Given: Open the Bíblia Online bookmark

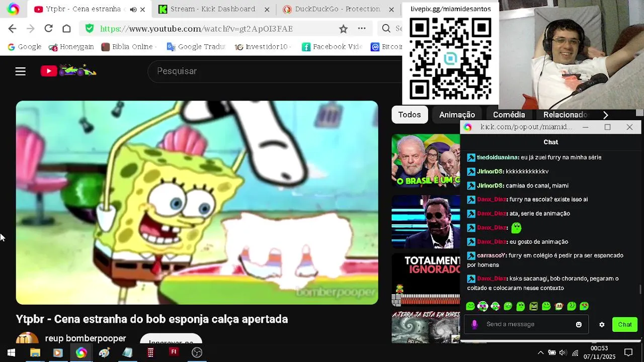Looking at the screenshot, I should [x=129, y=47].
